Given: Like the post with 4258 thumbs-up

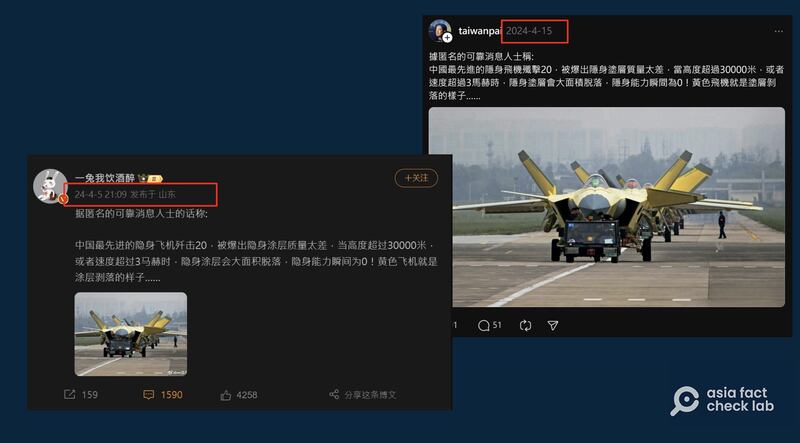Looking at the screenshot, I should [x=239, y=395].
